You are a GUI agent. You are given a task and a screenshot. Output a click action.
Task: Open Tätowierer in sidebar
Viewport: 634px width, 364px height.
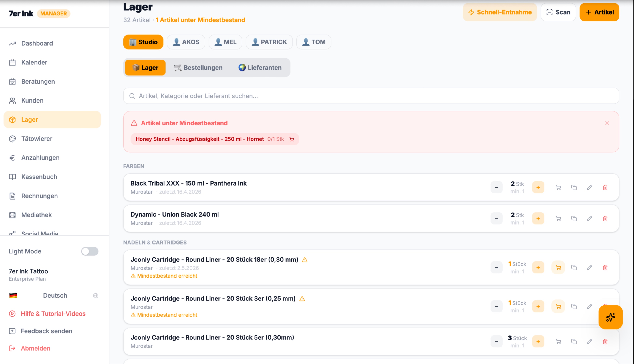(x=52, y=139)
